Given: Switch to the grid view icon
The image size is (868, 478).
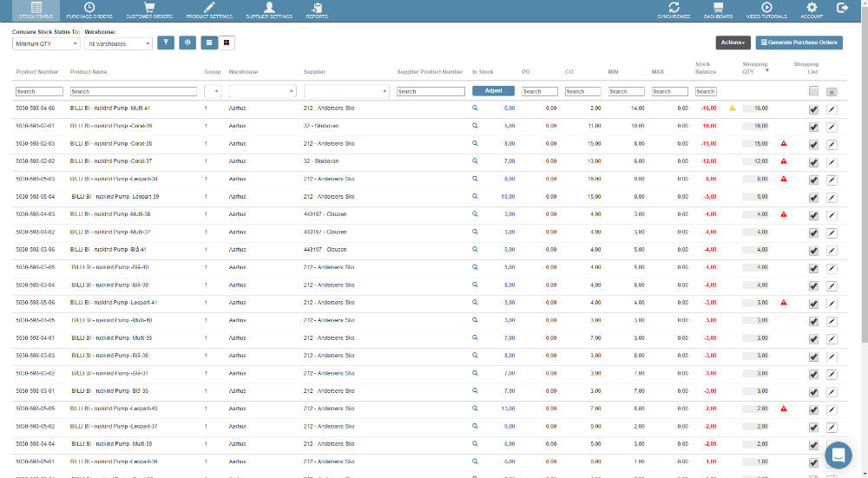Looking at the screenshot, I should 227,43.
